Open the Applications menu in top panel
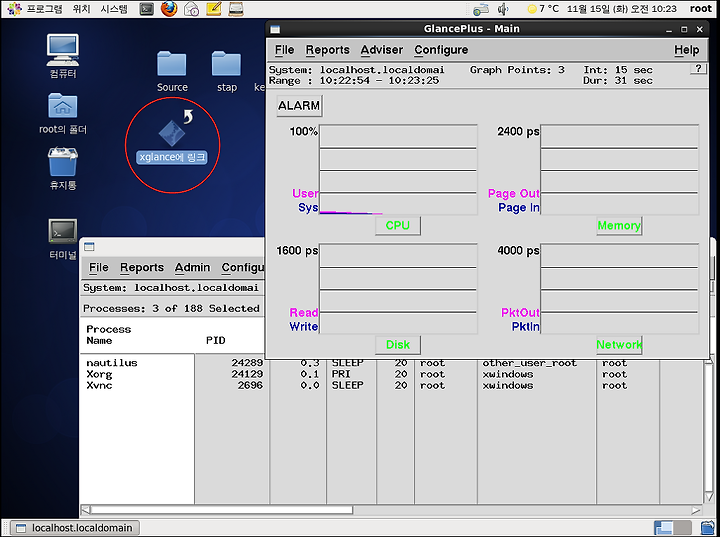The width and height of the screenshot is (720, 537). [37, 9]
